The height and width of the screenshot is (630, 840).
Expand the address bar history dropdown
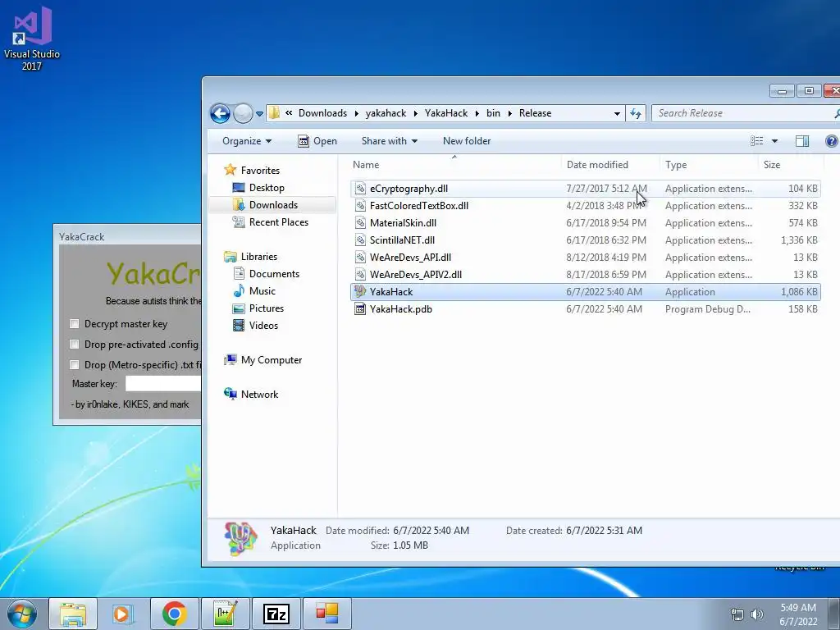(x=617, y=113)
